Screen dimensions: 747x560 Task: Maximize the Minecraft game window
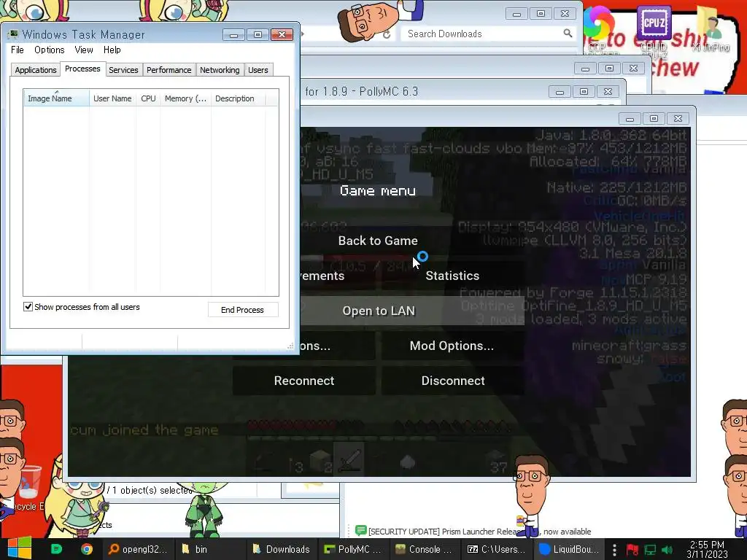point(654,118)
